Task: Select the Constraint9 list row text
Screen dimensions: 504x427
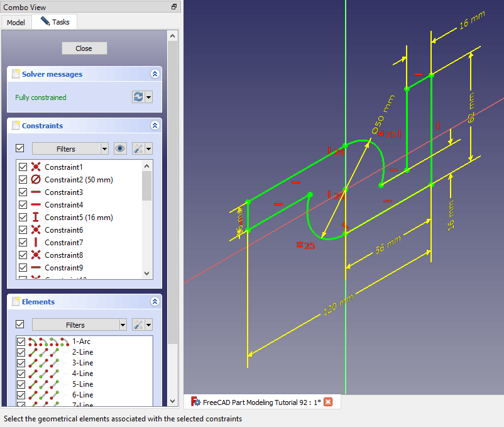Action: (63, 267)
